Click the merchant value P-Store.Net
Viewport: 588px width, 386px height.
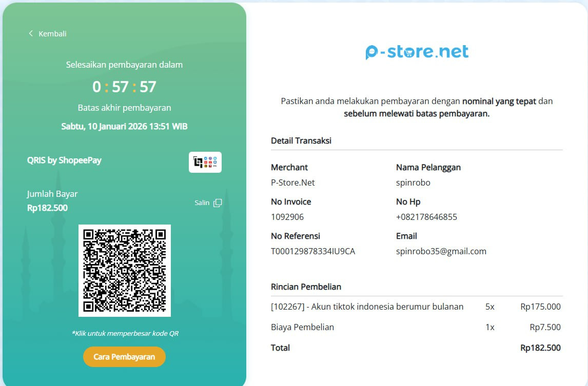293,183
